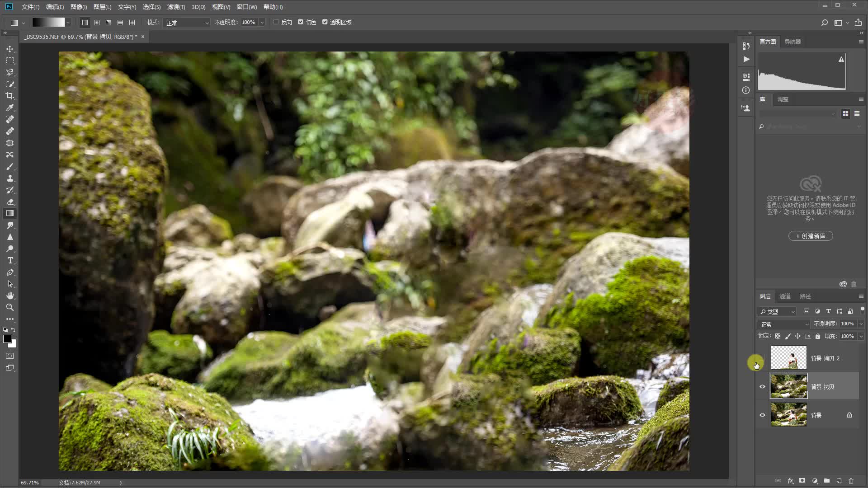Uncheck the 仿色 dither checkbox
The width and height of the screenshot is (868, 488).
tap(301, 22)
